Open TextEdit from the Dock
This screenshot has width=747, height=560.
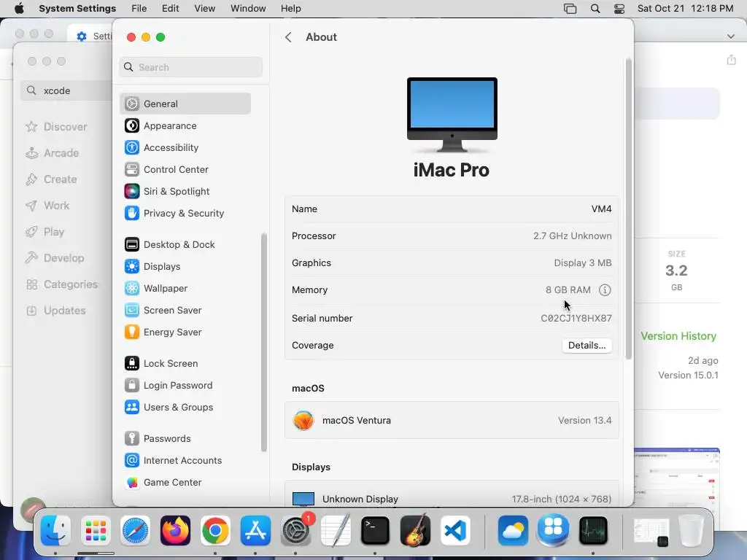pyautogui.click(x=336, y=531)
